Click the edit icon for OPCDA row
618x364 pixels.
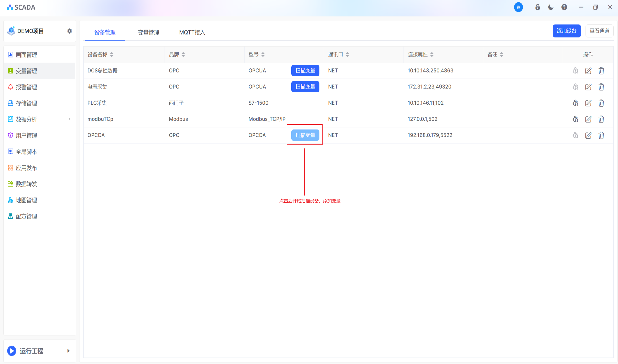588,135
